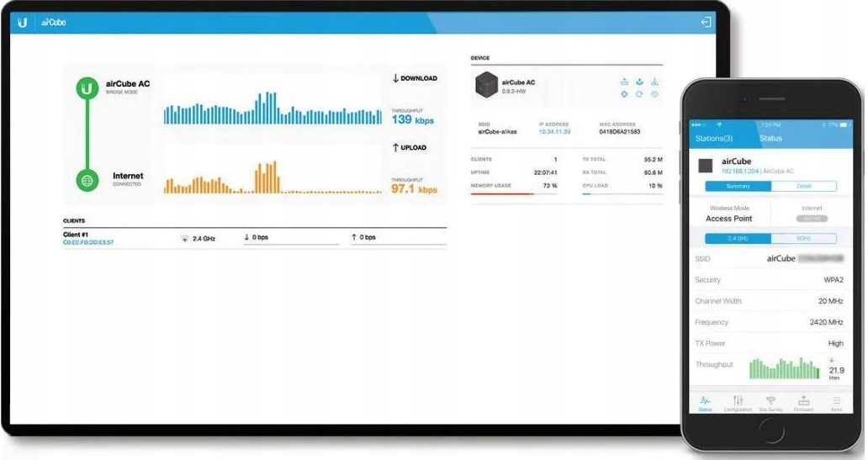
Task: Click the airCube device thumbnail in the Device panel
Action: (485, 85)
